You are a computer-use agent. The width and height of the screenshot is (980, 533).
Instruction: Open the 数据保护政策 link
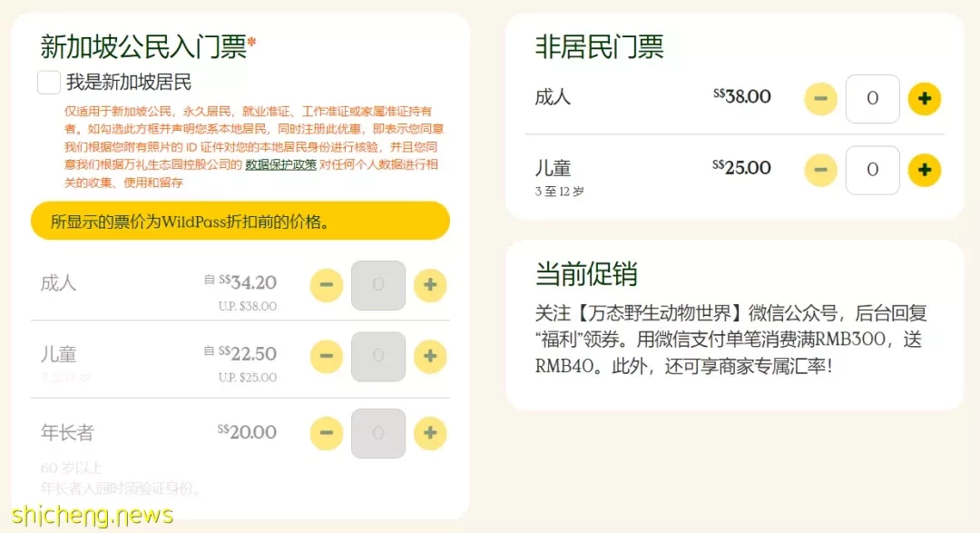point(280,164)
